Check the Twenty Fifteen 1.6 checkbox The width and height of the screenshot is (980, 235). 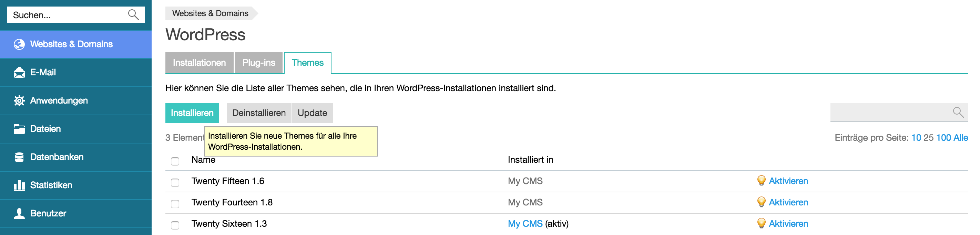coord(175,183)
